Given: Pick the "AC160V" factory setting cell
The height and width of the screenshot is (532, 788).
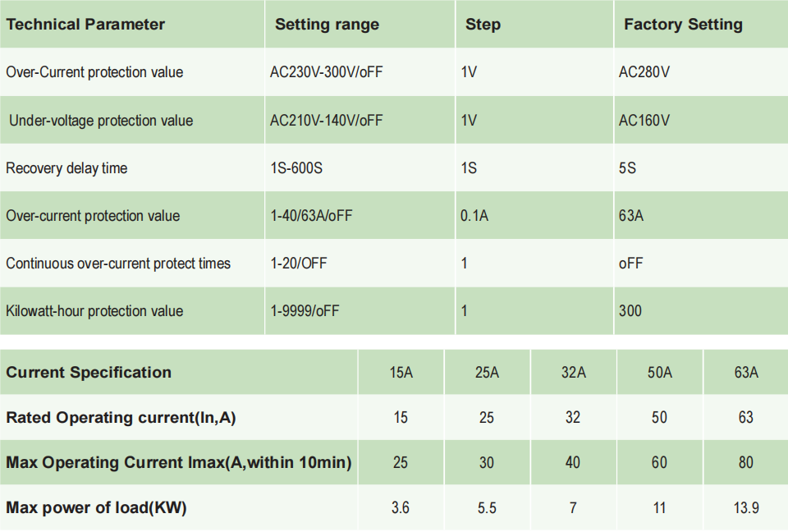Looking at the screenshot, I should [644, 121].
